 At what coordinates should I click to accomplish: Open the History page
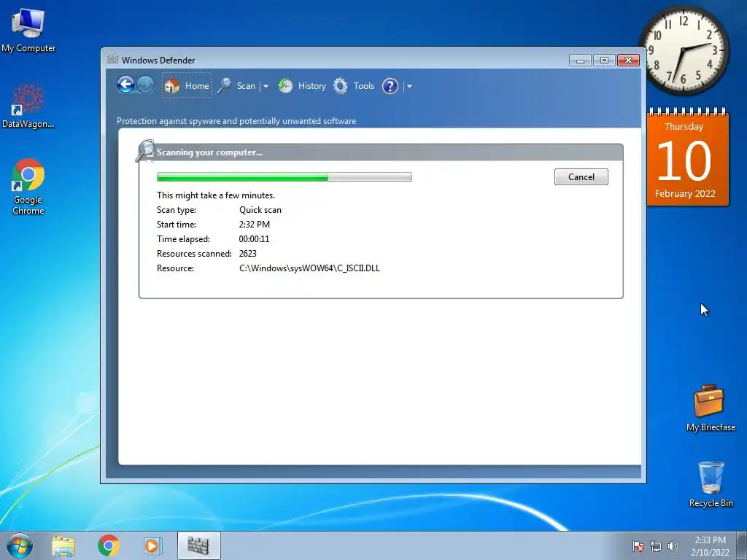(x=302, y=86)
